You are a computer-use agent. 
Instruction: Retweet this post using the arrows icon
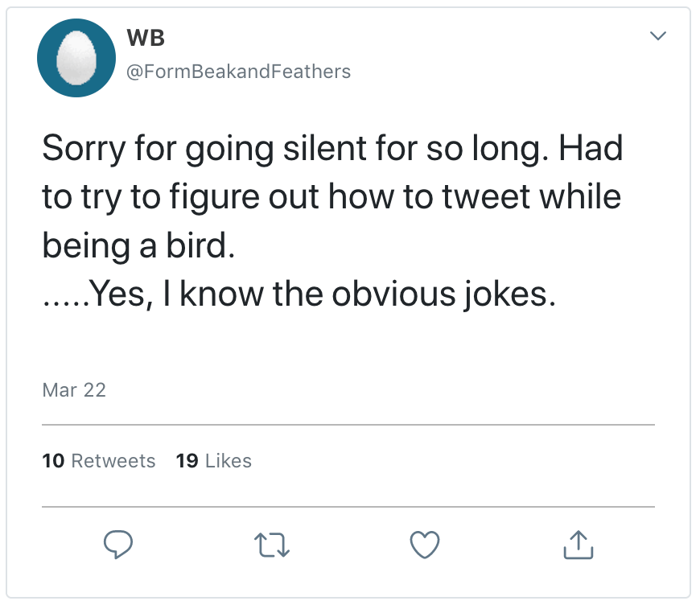pos(273,546)
